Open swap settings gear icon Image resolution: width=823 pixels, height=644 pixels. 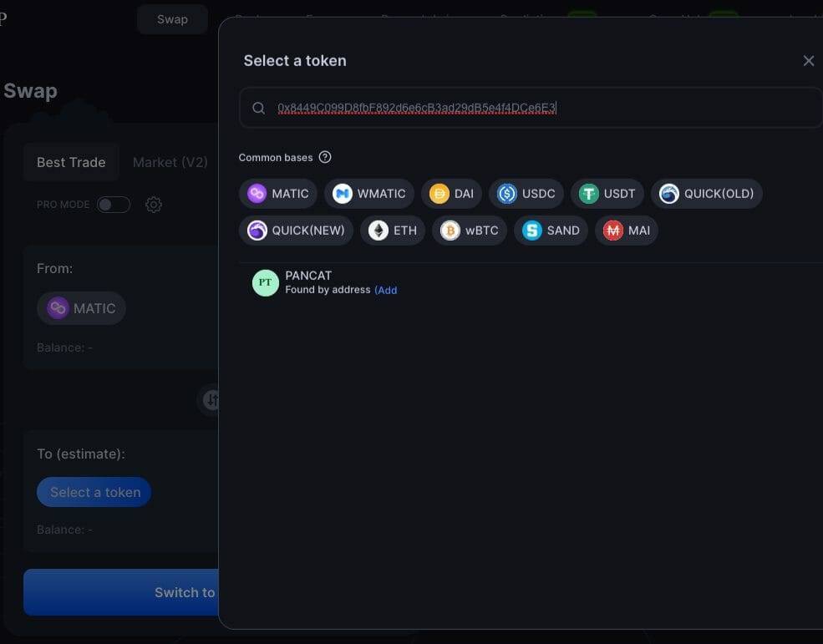click(x=153, y=205)
